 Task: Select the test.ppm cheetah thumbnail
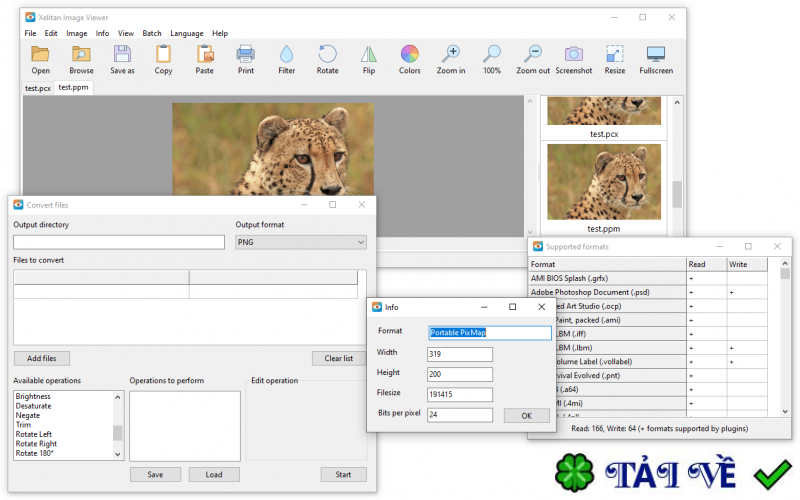(604, 182)
